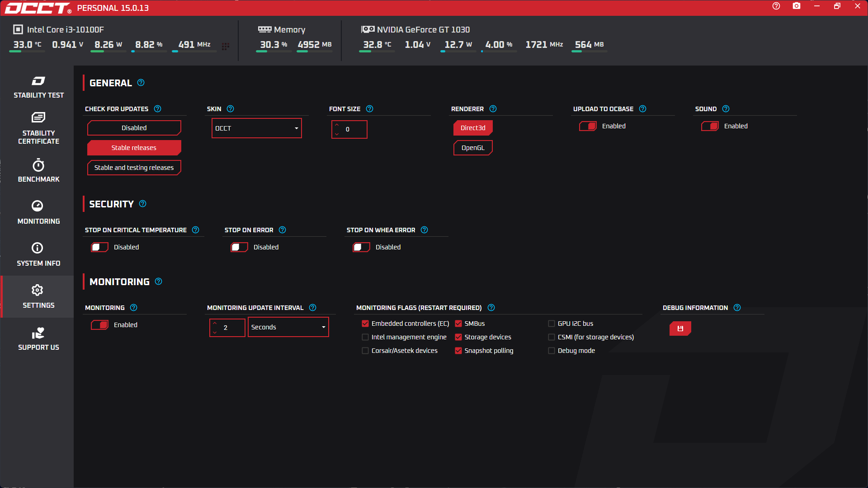Open the help question mark icon in title bar

[x=776, y=6]
